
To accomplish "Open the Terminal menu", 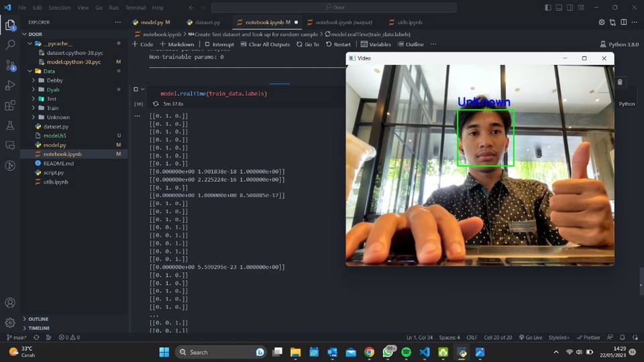I will tap(135, 7).
